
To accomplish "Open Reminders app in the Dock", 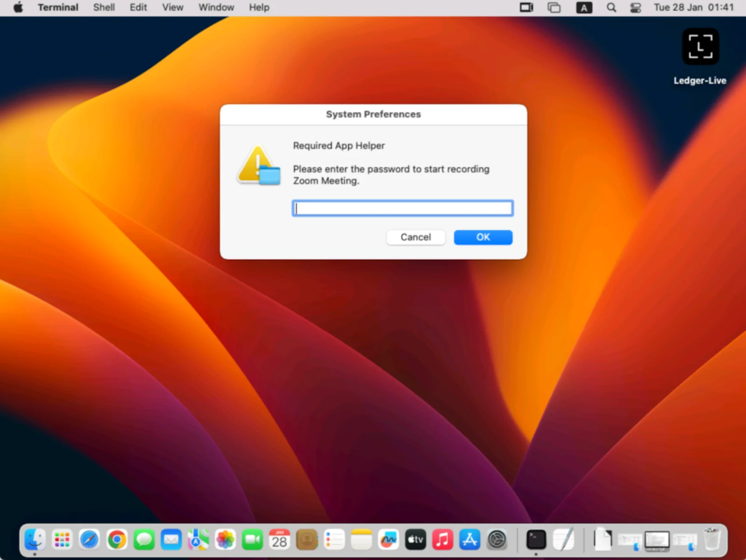I will pyautogui.click(x=334, y=540).
